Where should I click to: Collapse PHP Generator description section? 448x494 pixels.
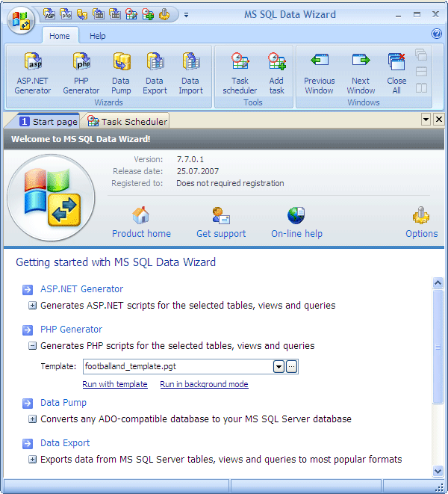32,345
